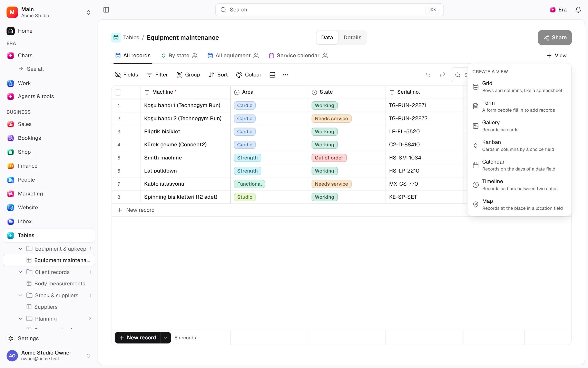This screenshot has width=588, height=368.
Task: Go to Sales section
Action: [x=49, y=124]
